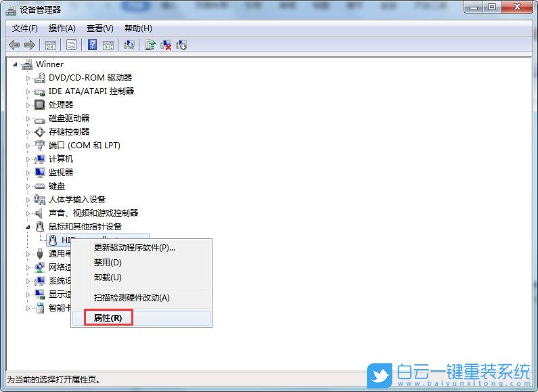Expand the 人体学输入设备 node arrow
The image size is (538, 392).
coord(28,200)
